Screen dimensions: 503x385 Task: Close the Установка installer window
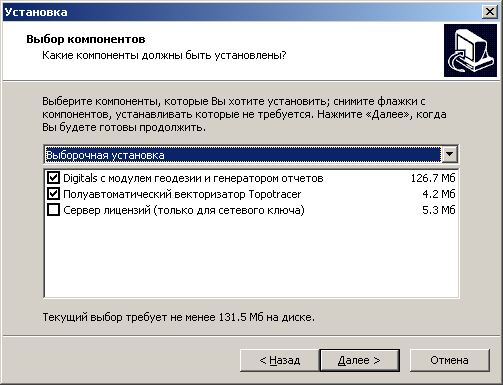pyautogui.click(x=489, y=12)
